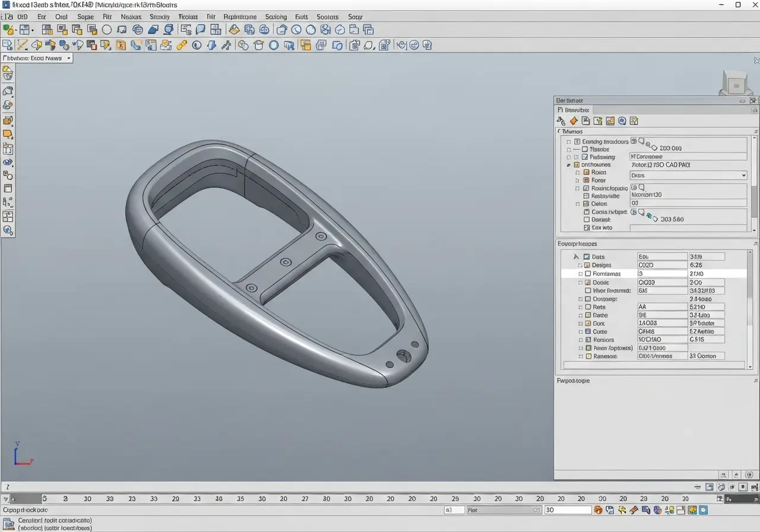Toggle the Deraast checkbox

pos(587,220)
